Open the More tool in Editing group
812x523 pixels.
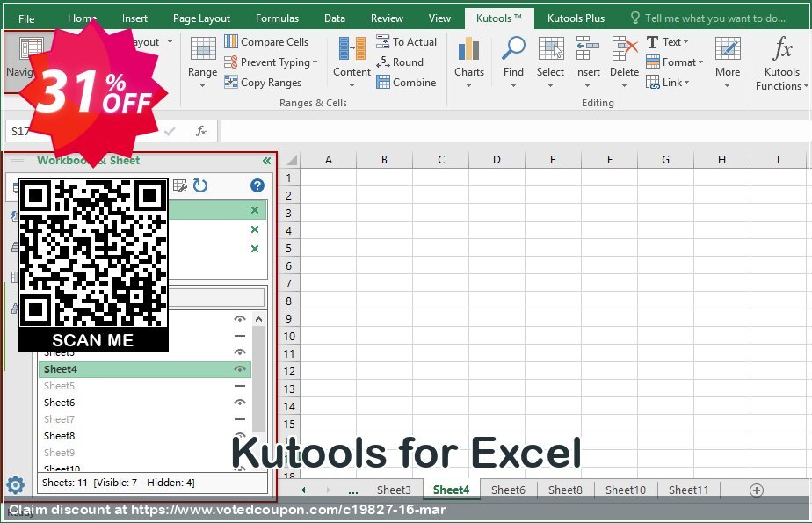click(x=728, y=62)
